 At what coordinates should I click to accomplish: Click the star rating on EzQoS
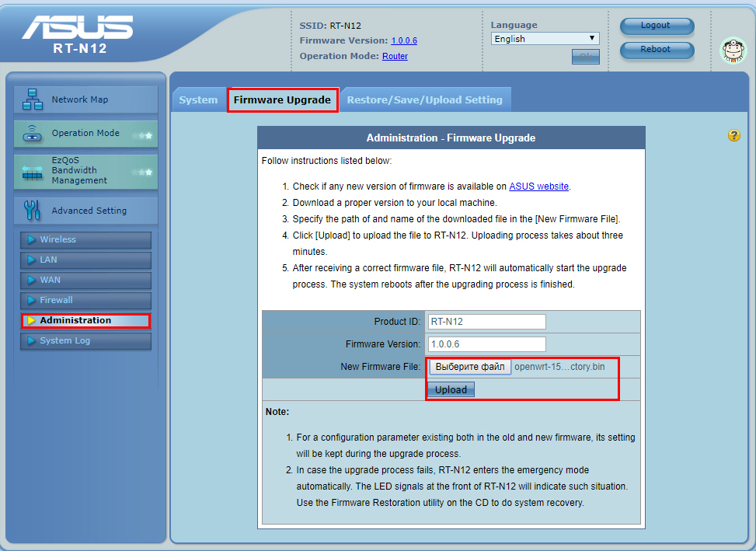coord(143,172)
